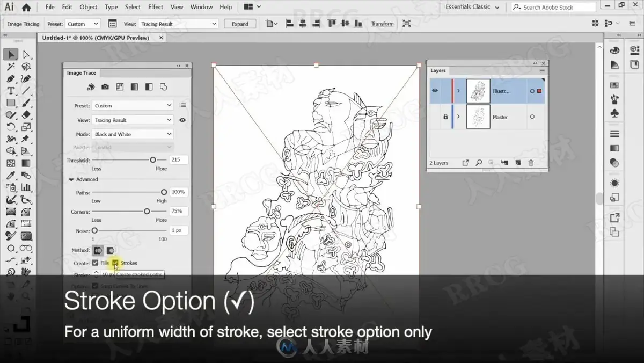Click the Outline preset icon in Image Trace
The height and width of the screenshot is (363, 644).
tap(164, 87)
